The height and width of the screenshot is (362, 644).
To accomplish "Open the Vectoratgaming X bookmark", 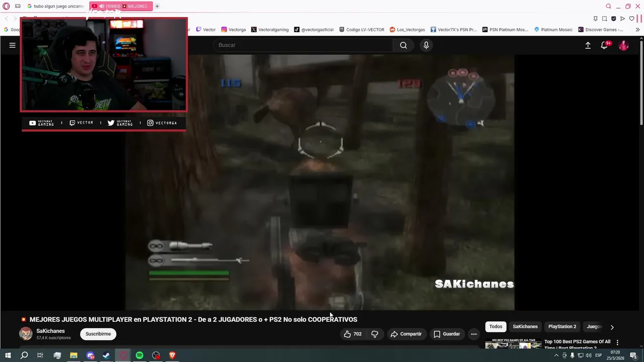I will (x=270, y=30).
